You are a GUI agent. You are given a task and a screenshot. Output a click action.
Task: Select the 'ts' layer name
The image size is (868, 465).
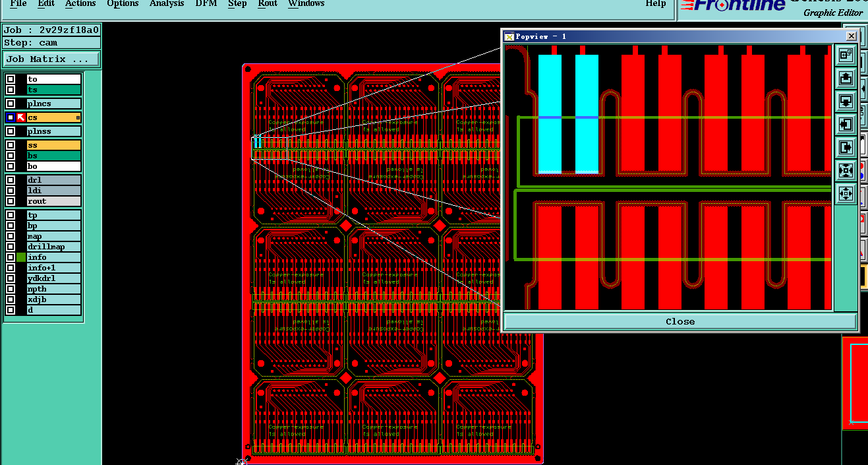coord(53,90)
